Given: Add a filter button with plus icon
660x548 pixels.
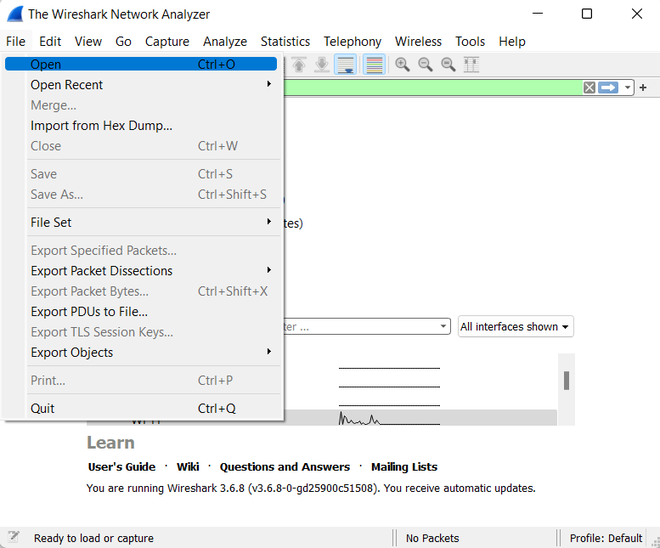Looking at the screenshot, I should tap(643, 88).
